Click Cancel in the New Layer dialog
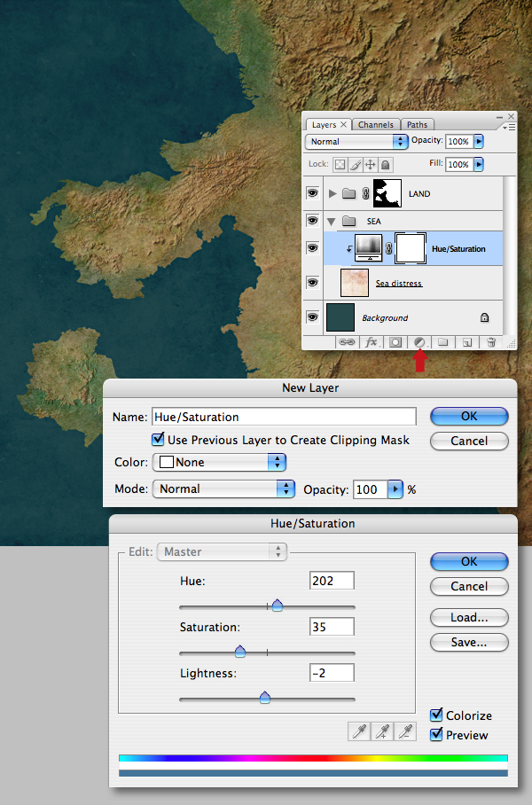 [469, 441]
